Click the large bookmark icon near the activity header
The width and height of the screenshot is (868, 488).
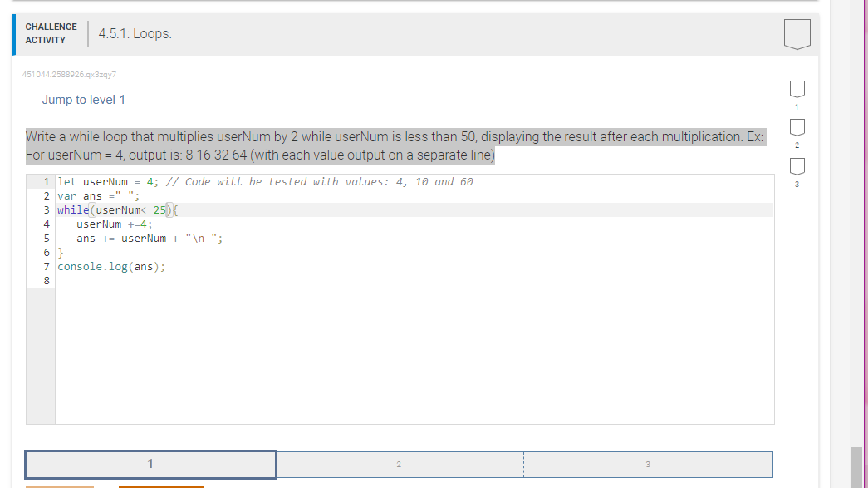point(797,32)
